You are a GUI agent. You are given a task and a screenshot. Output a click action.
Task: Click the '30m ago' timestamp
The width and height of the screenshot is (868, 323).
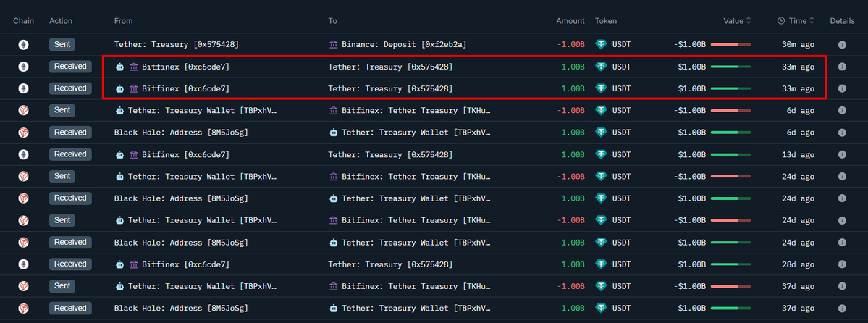798,44
